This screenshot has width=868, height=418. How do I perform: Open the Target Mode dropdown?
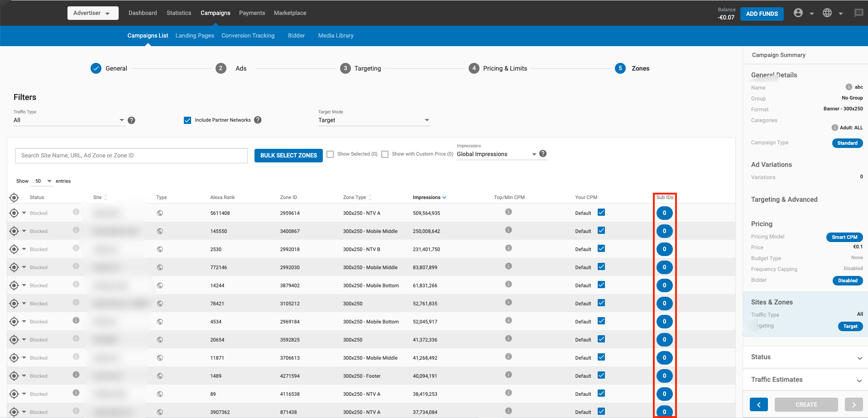coord(374,120)
